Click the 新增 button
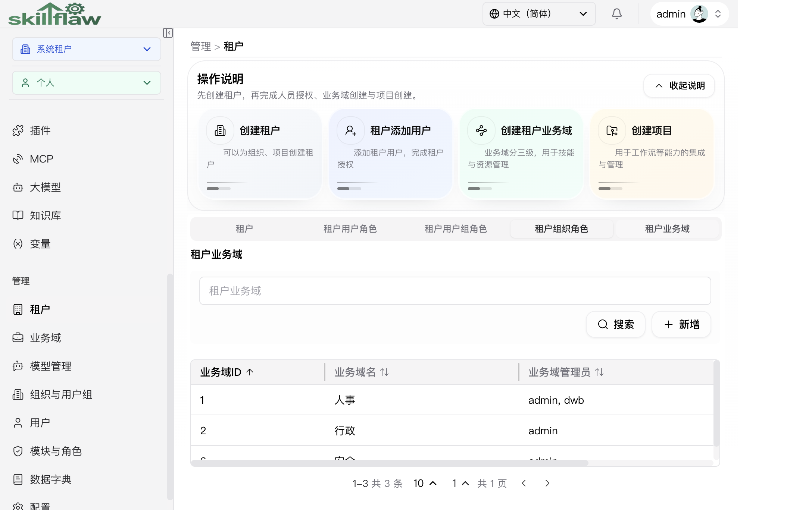812x510 pixels. click(x=681, y=324)
